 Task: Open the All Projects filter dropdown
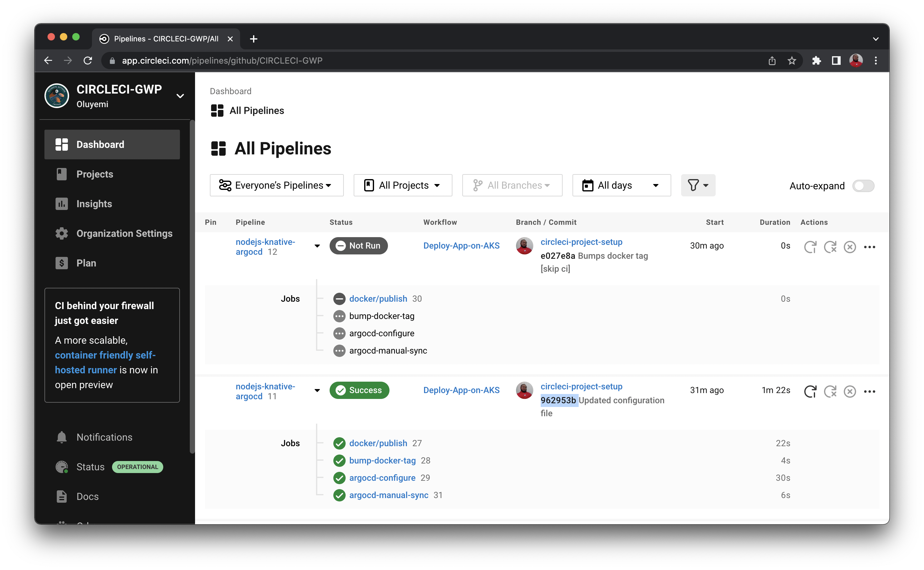403,185
